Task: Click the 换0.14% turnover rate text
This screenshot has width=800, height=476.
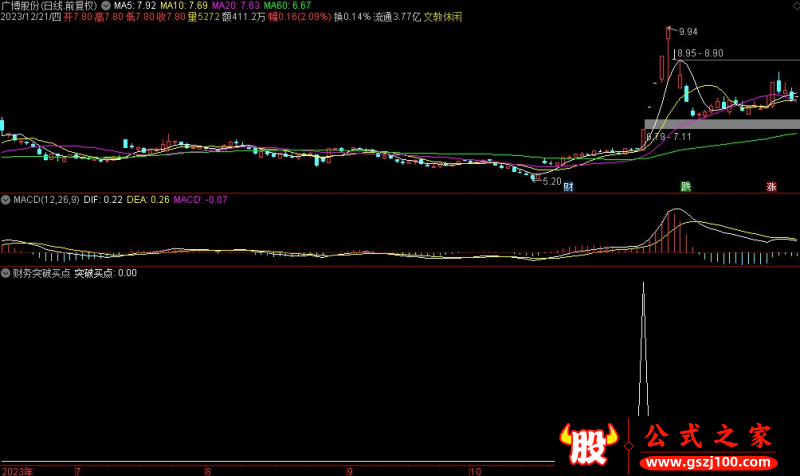Action: click(352, 17)
